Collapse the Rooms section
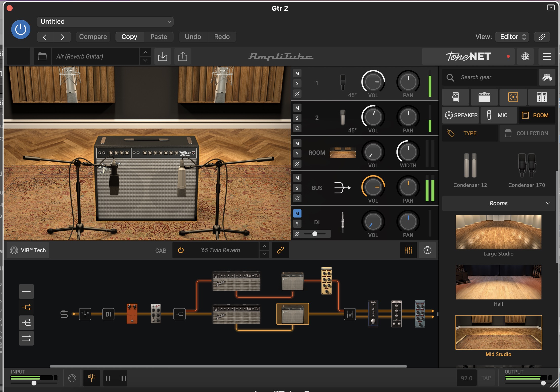This screenshot has height=392, width=560. coord(498,203)
